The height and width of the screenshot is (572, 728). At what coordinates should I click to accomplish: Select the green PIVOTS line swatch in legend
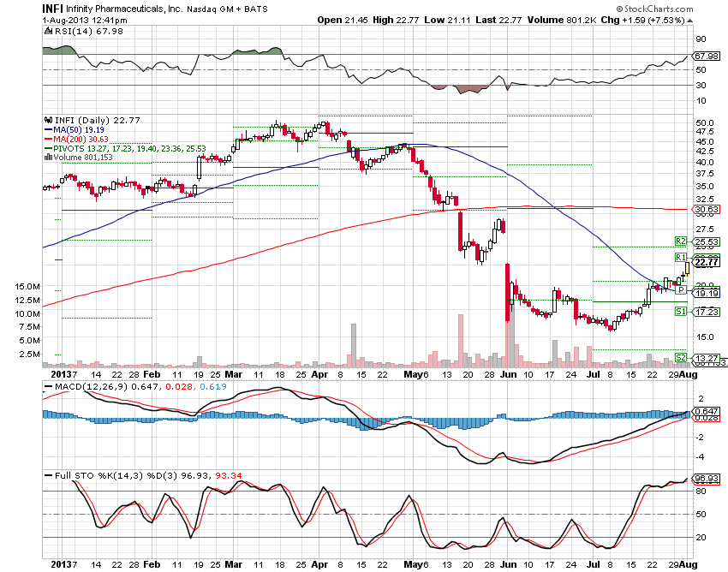48,149
